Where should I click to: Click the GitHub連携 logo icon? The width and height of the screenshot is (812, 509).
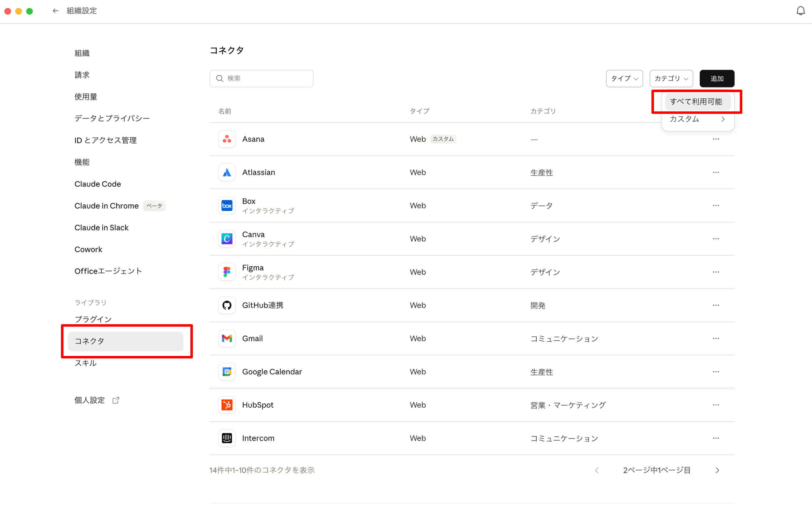tap(226, 305)
